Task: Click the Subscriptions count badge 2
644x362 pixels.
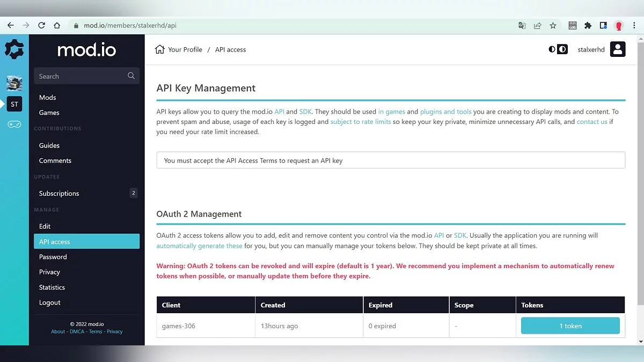Action: click(x=133, y=193)
